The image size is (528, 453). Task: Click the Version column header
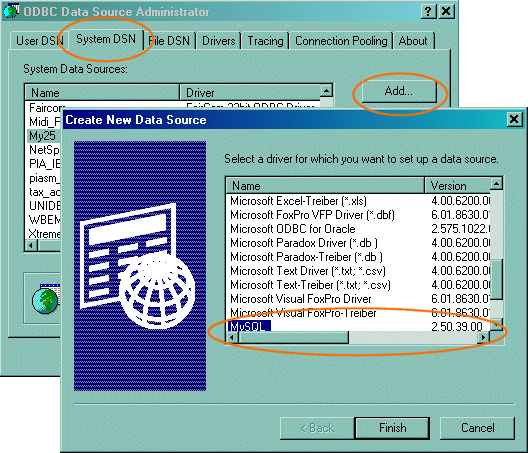458,186
